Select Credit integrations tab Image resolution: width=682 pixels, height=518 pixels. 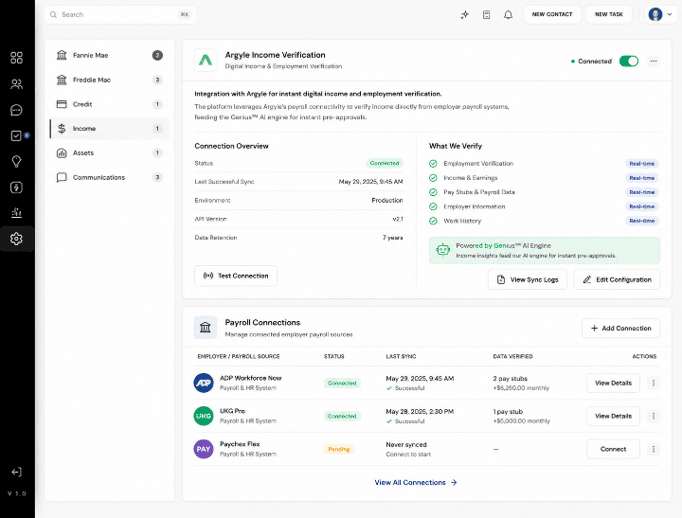110,104
